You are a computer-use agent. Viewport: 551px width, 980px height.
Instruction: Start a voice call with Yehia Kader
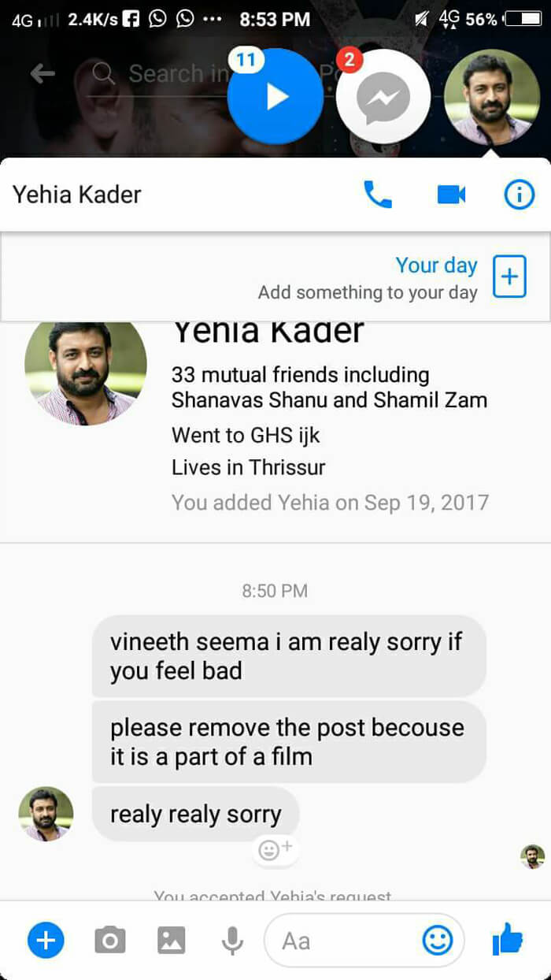tap(378, 195)
